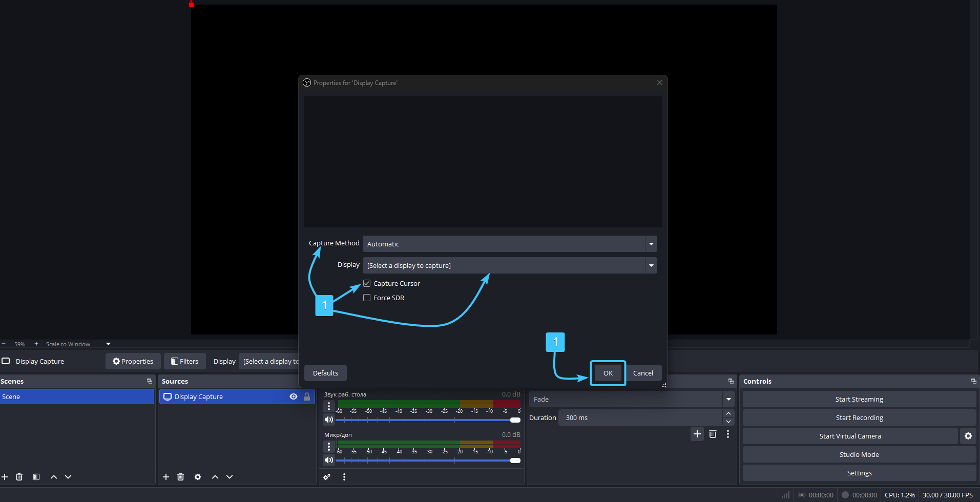Open the advanced audio properties gear icon
This screenshot has width=980, height=502.
click(327, 477)
